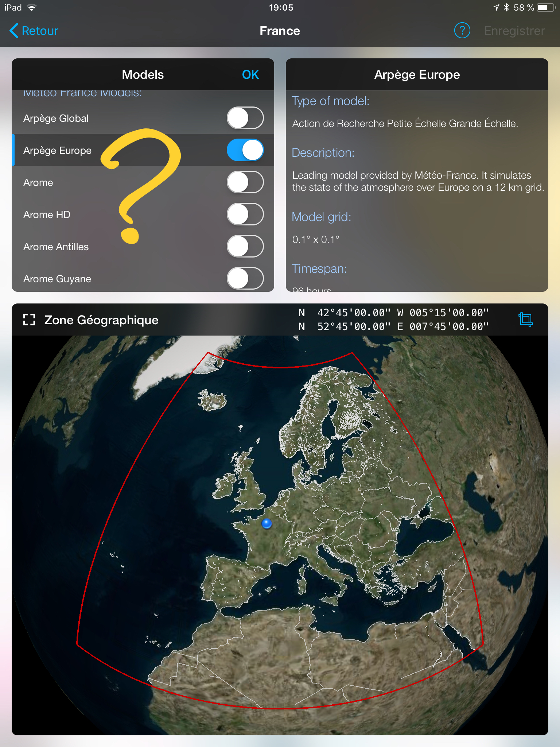The height and width of the screenshot is (747, 560).
Task: Tap the Wi-Fi icon in the status bar
Action: (x=32, y=8)
